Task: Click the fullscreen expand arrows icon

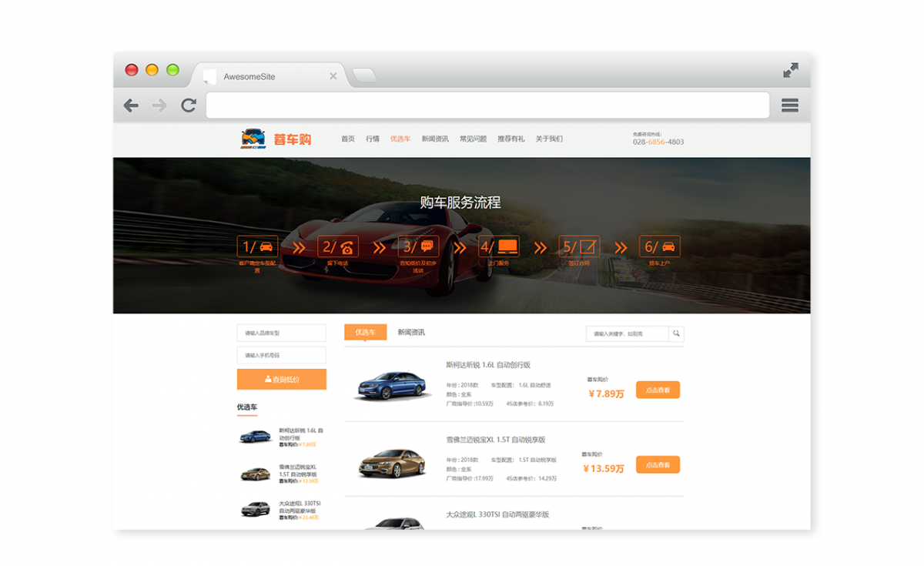Action: [x=791, y=70]
